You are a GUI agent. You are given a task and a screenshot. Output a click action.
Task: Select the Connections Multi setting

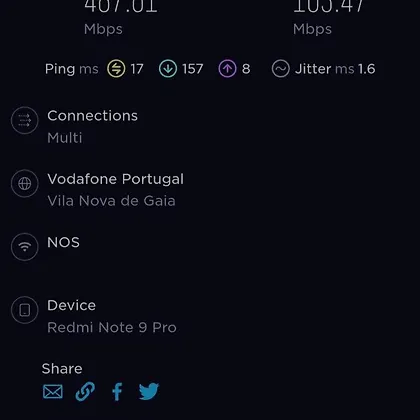tap(92, 127)
